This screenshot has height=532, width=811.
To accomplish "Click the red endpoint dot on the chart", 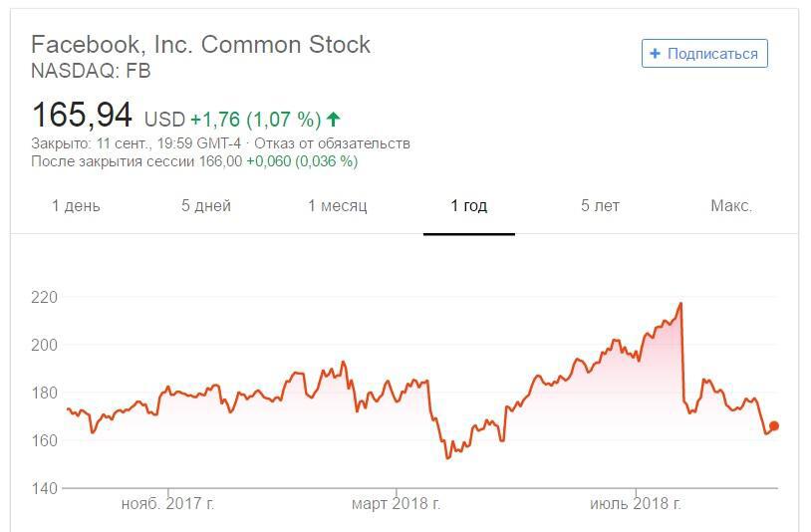I will tap(774, 426).
